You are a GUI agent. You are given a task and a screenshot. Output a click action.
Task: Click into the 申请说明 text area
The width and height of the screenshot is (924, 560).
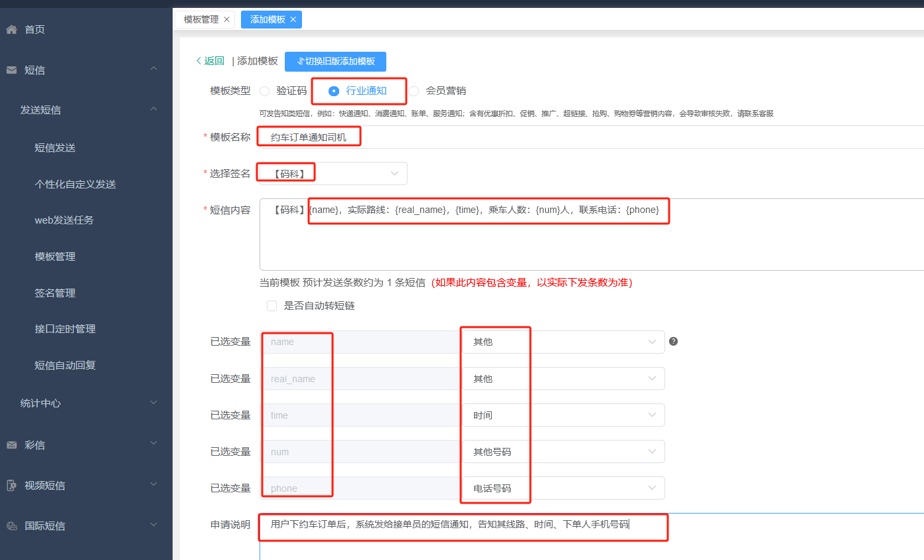point(591,537)
